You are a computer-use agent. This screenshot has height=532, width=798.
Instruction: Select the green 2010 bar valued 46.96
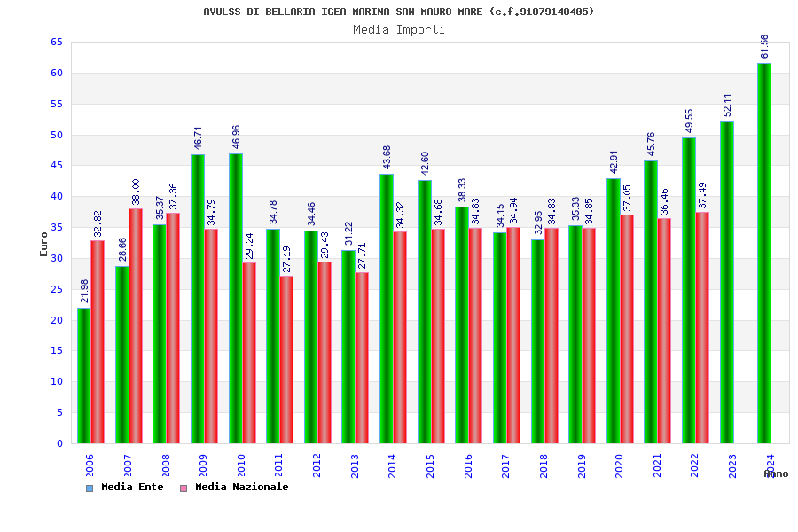[x=236, y=298]
